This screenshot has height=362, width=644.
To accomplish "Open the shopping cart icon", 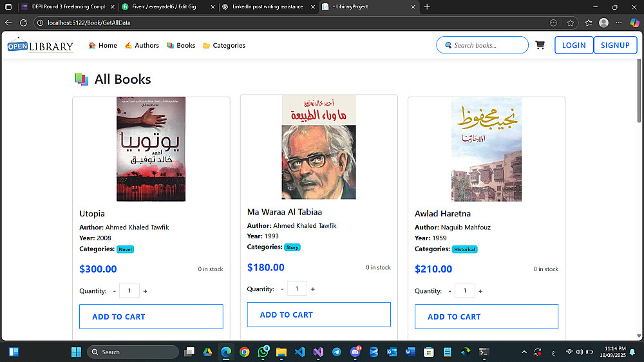I will click(540, 45).
